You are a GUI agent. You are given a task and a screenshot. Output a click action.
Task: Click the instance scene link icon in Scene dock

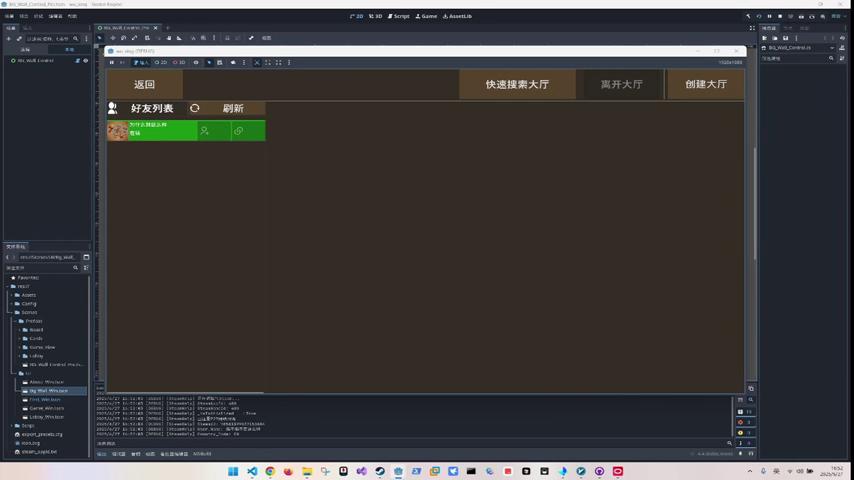point(19,39)
